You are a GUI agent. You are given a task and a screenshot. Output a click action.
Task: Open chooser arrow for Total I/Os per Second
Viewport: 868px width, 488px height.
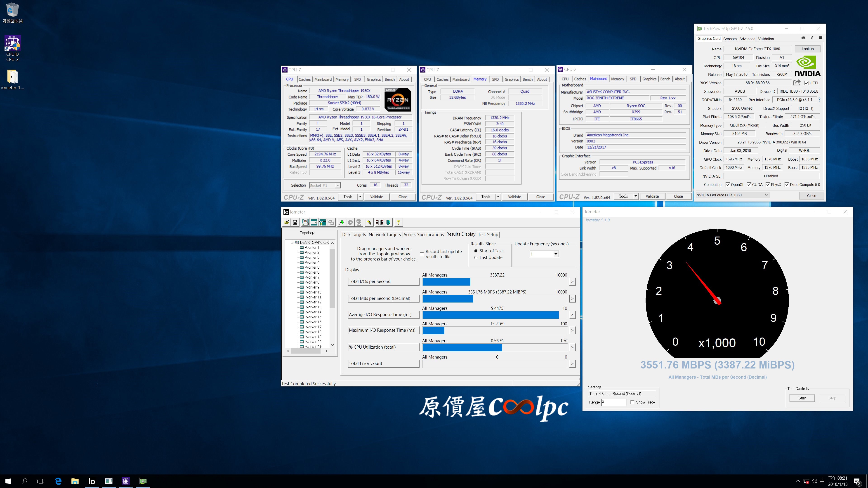[572, 282]
